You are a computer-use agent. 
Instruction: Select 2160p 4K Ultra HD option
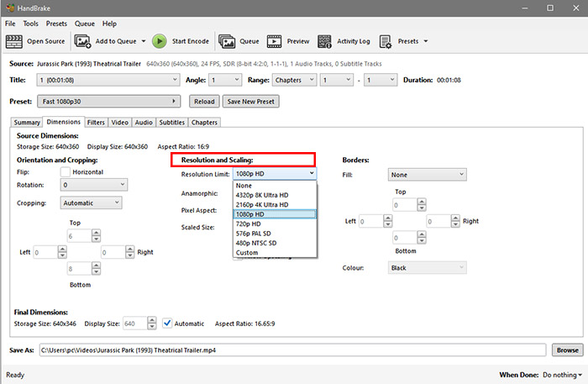[275, 205]
